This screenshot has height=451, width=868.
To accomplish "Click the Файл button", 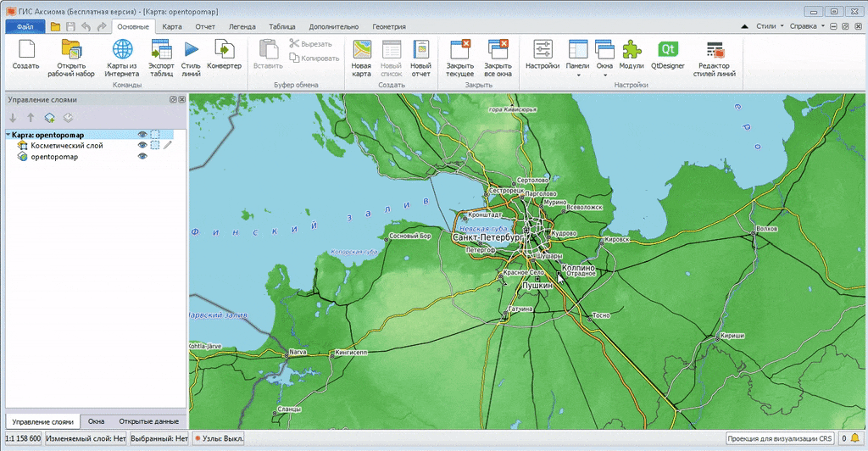I will (25, 27).
